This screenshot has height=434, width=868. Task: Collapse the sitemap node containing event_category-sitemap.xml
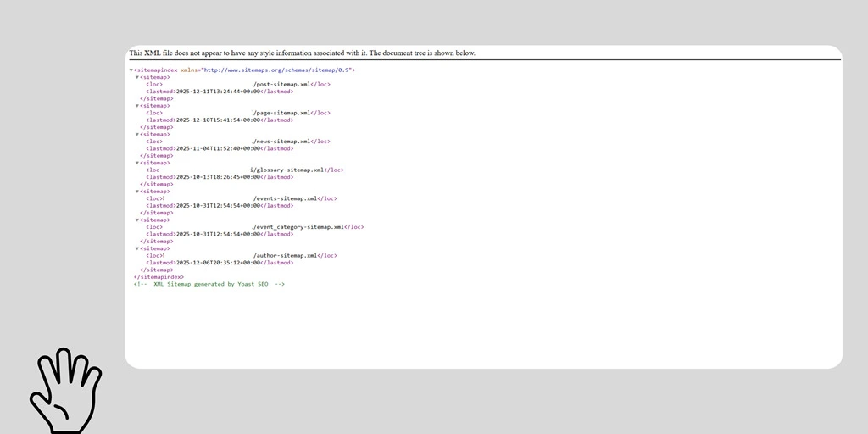(137, 220)
